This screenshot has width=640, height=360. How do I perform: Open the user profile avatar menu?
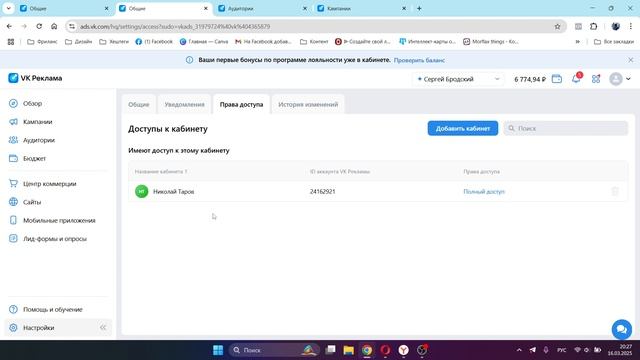620,79
